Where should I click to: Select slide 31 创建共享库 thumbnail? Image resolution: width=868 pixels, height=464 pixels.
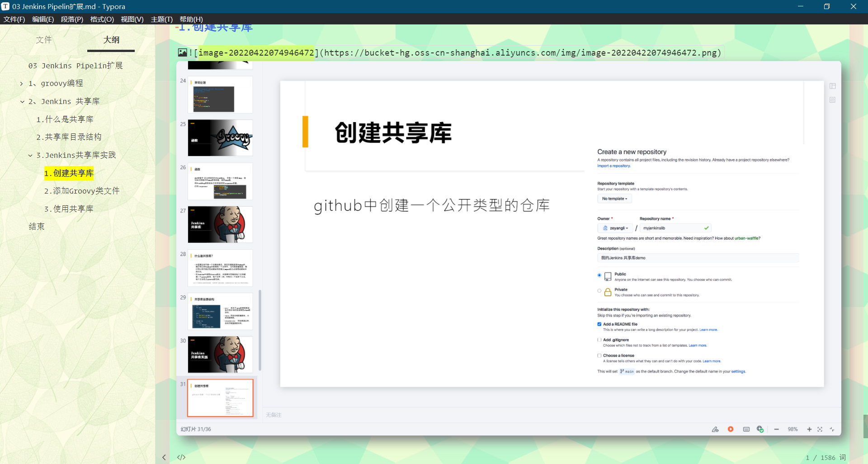220,398
